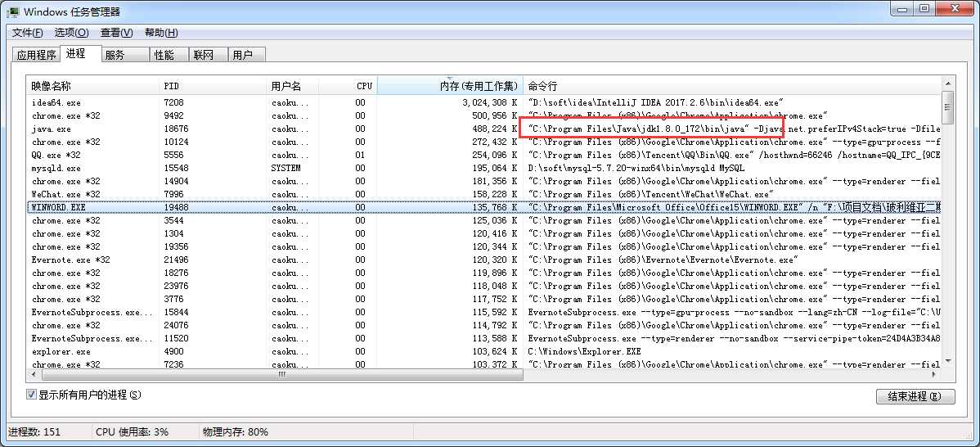Click the 物理内存: 80% status entry
The image size is (980, 447).
236,432
